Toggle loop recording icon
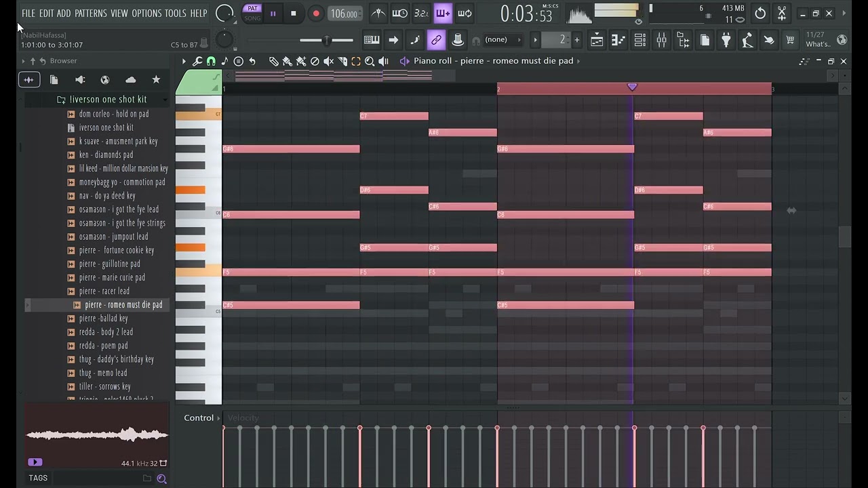This screenshot has width=868, height=488. 465,13
